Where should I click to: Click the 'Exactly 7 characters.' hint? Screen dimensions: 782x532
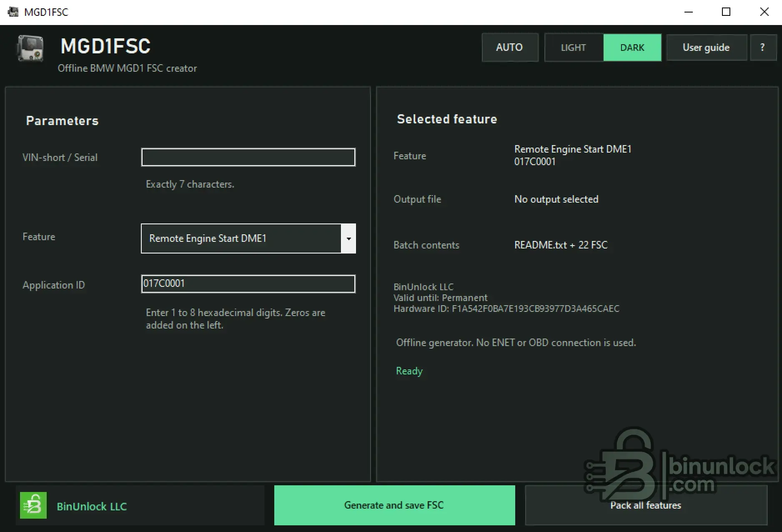click(x=190, y=184)
